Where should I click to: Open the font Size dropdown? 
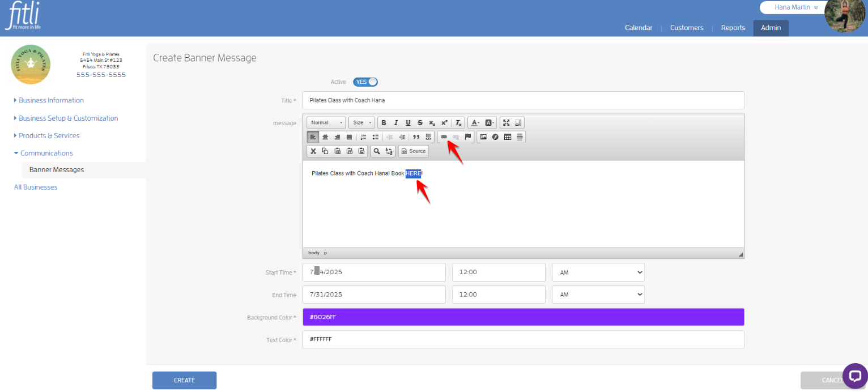tap(361, 122)
